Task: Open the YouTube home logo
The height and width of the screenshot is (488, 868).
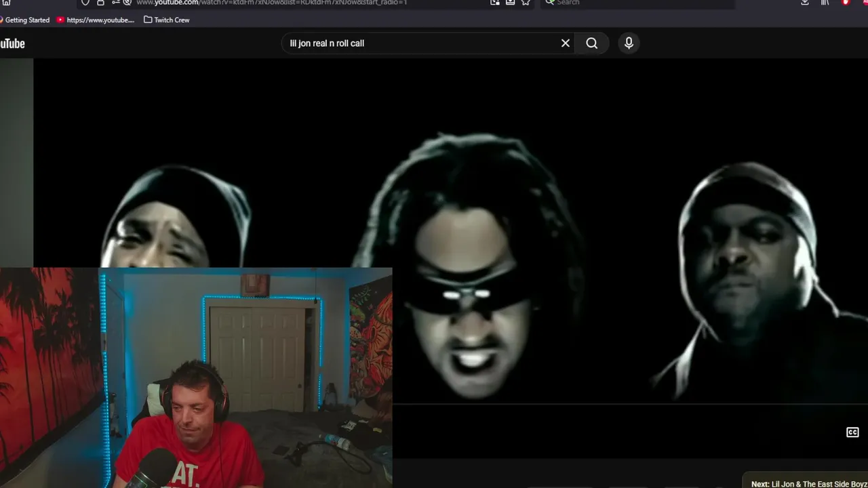Action: point(12,43)
